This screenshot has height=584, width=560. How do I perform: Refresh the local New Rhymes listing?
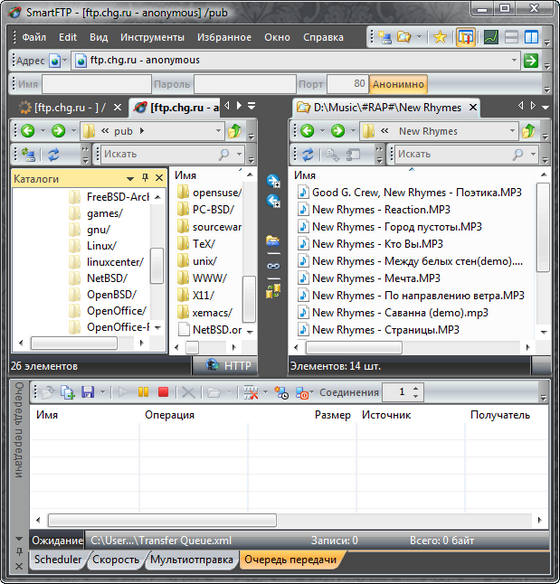(308, 154)
